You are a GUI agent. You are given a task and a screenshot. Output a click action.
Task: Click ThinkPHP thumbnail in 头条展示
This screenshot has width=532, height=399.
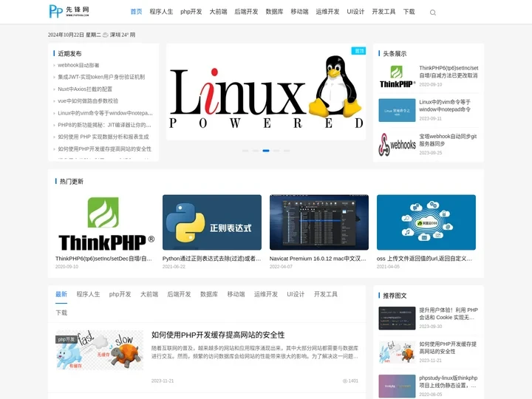397,76
